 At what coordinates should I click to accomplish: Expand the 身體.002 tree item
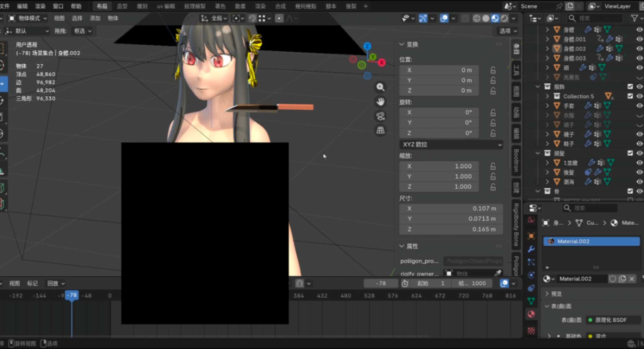click(547, 48)
